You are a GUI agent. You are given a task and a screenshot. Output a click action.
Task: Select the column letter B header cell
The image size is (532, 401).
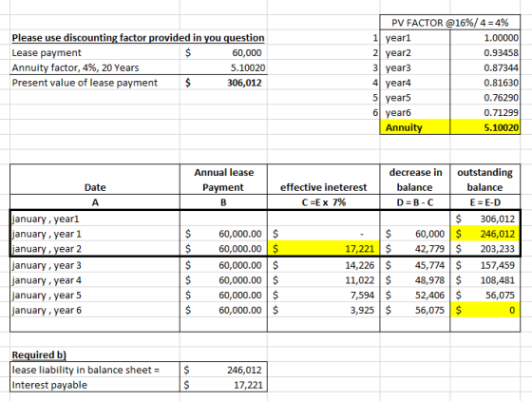tap(223, 202)
